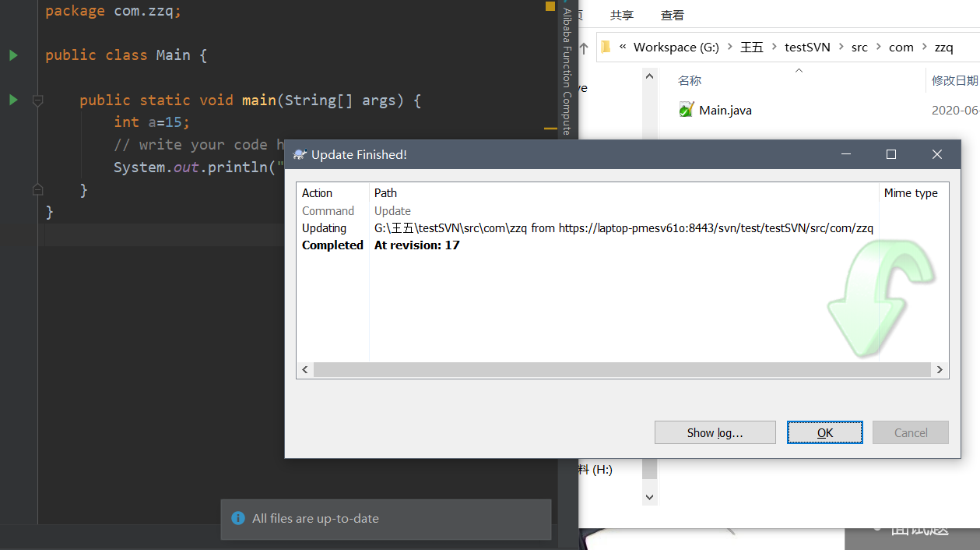This screenshot has height=550, width=980.
Task: Run the main method via gutter arrow
Action: 13,100
